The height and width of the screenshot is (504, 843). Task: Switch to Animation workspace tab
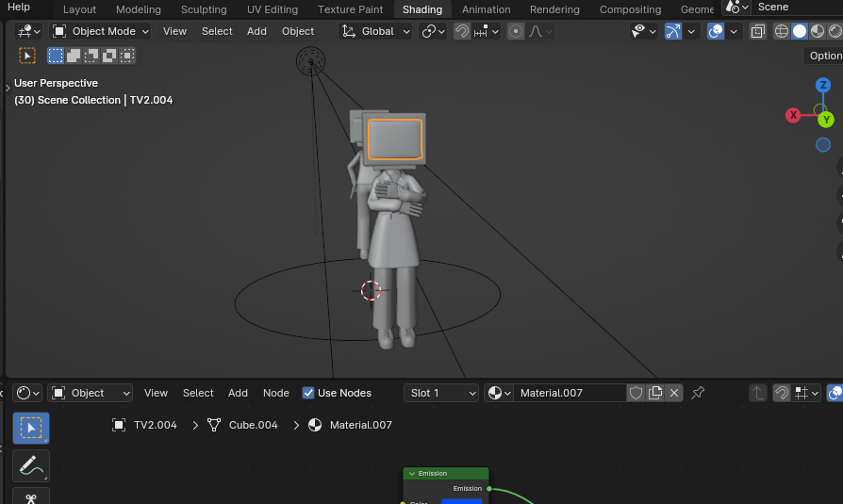(486, 9)
